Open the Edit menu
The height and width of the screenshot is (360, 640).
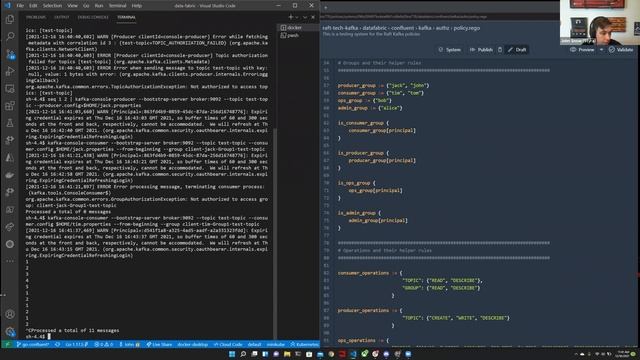[33, 6]
